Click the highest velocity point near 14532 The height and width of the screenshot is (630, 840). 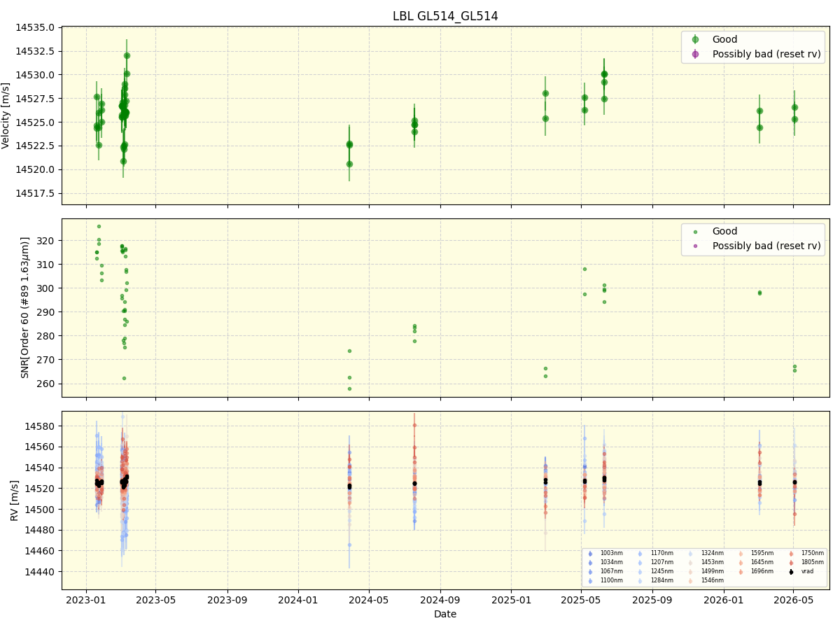point(127,55)
